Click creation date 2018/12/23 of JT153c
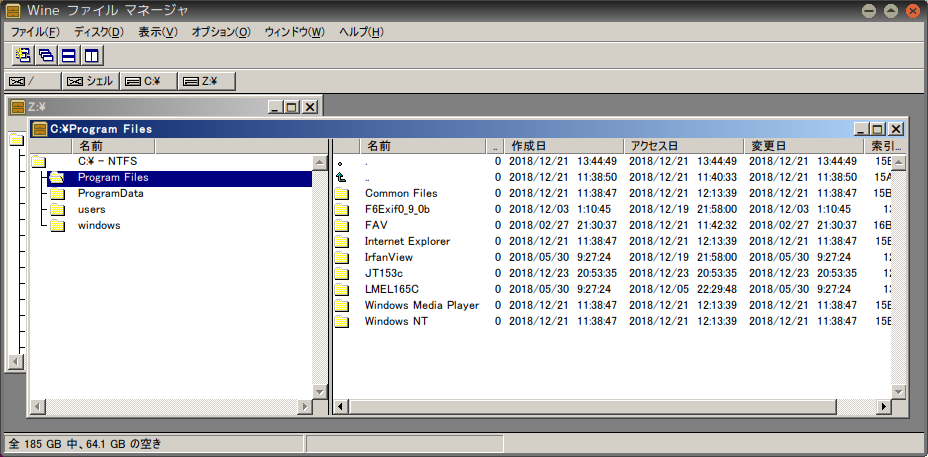 [539, 273]
